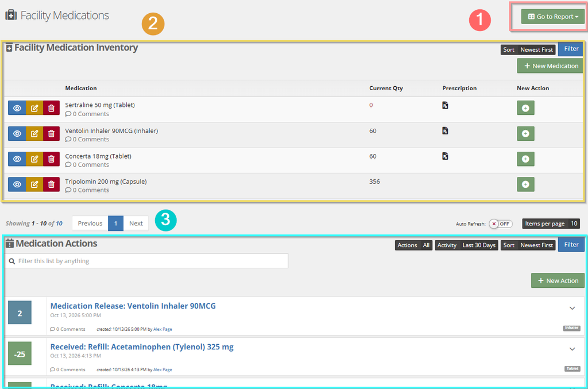Image resolution: width=588 pixels, height=389 pixels.
Task: Expand the Received Refill Acetaminophen entry
Action: [x=572, y=349]
